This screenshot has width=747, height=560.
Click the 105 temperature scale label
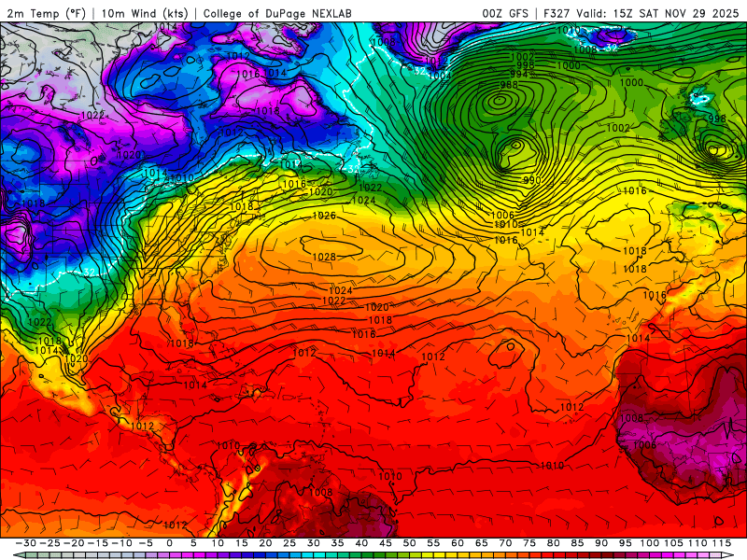point(673,543)
